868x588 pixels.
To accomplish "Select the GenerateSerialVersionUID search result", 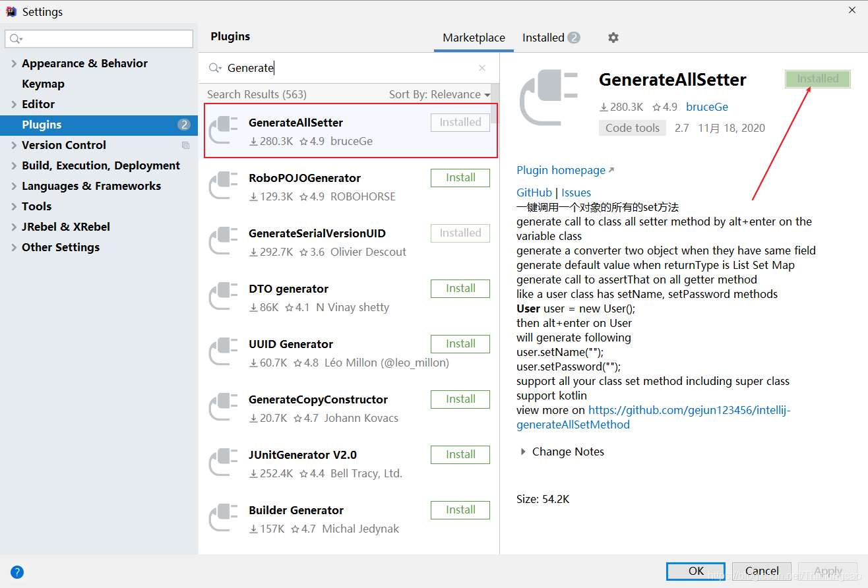I will [349, 241].
